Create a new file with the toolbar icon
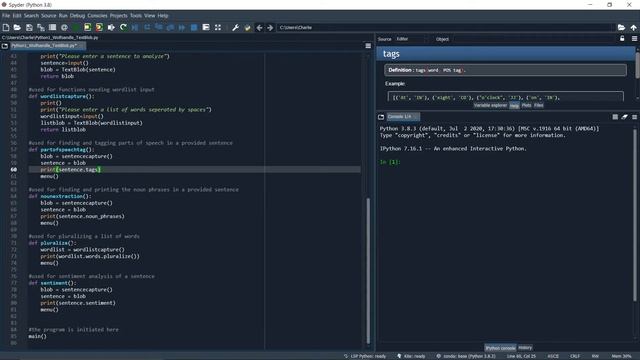Viewport: 640px width, 360px height. pos(6,27)
